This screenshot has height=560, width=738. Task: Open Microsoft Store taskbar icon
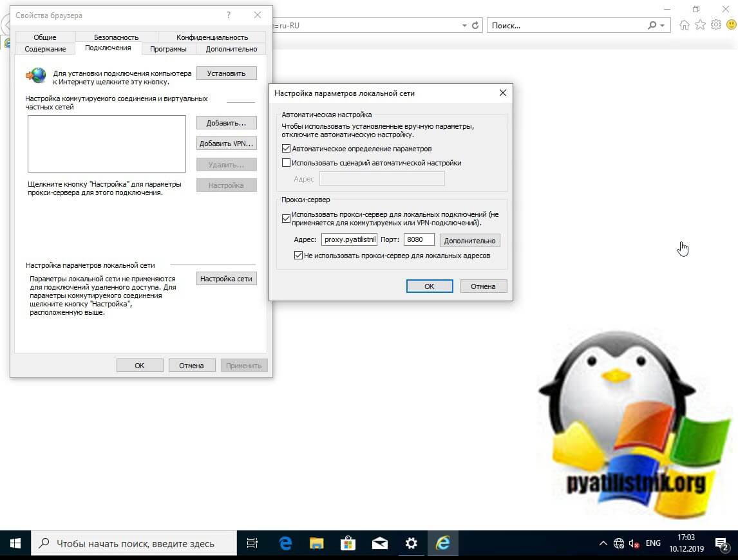(348, 543)
